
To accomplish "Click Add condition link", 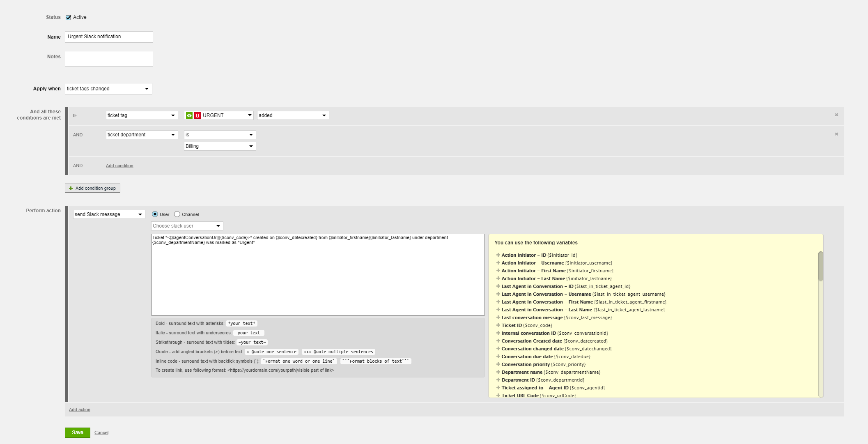I will (119, 166).
